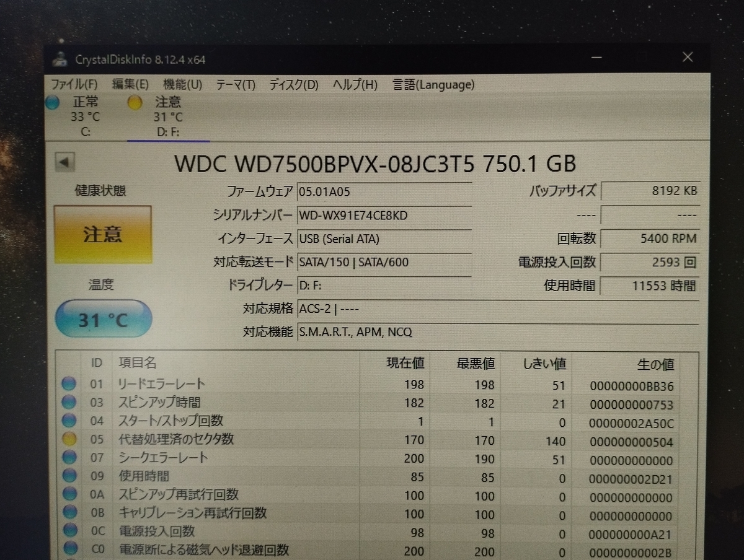Click the status icon for 03 スピンアップ時間
Screen dimensions: 744x560
click(x=69, y=403)
